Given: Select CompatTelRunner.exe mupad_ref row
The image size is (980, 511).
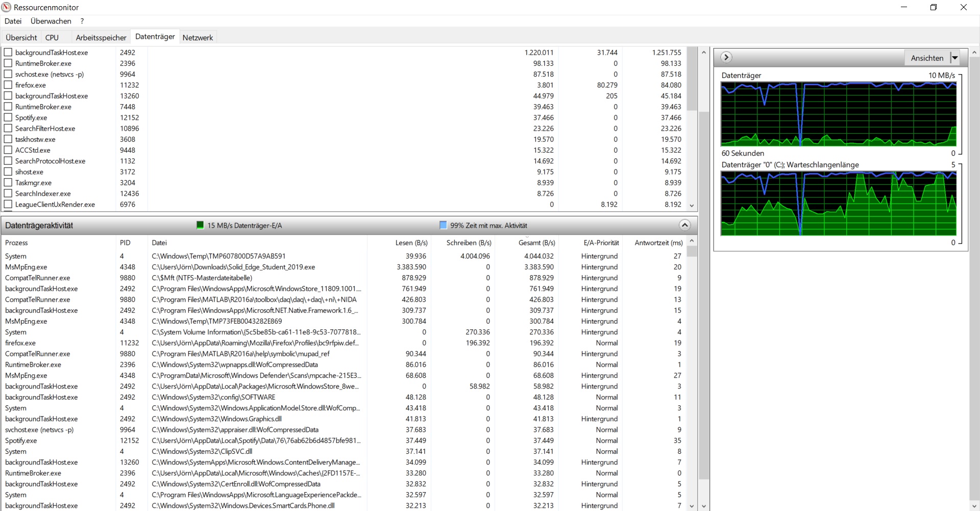Looking at the screenshot, I should 344,354.
